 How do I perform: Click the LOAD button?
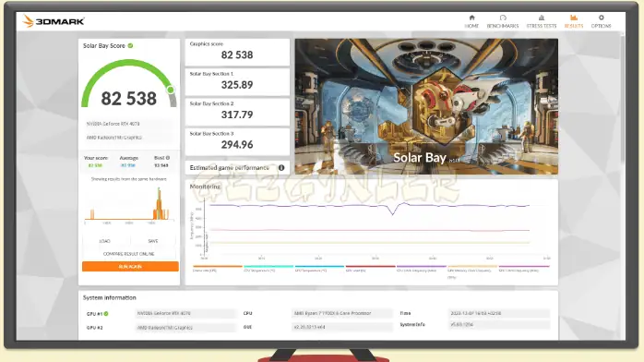[105, 241]
